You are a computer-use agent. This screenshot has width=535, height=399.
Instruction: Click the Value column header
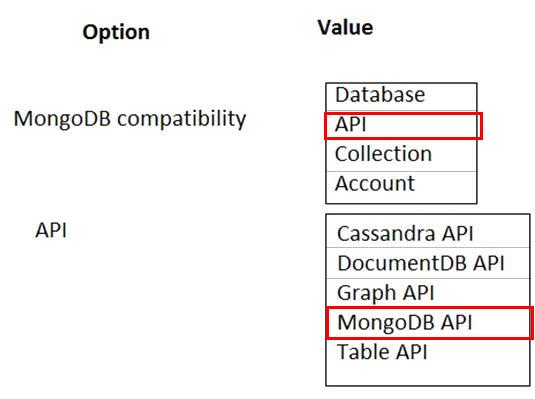(x=345, y=28)
